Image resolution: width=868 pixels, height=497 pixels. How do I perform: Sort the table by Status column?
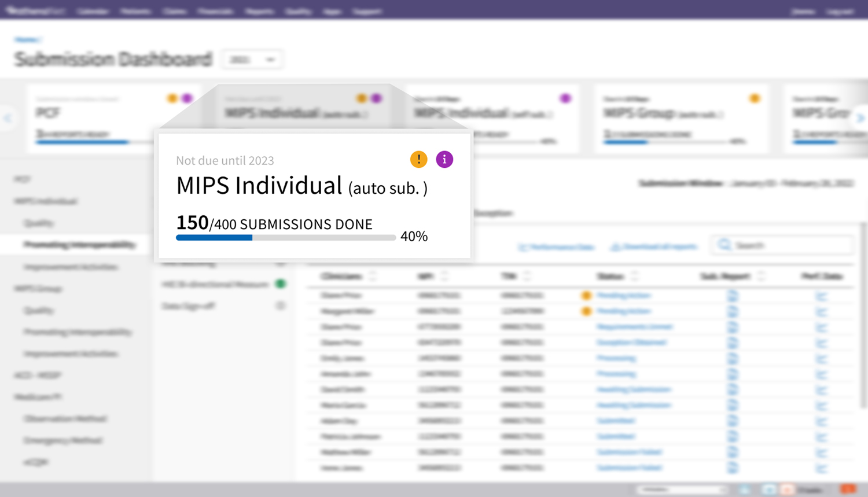pos(634,276)
